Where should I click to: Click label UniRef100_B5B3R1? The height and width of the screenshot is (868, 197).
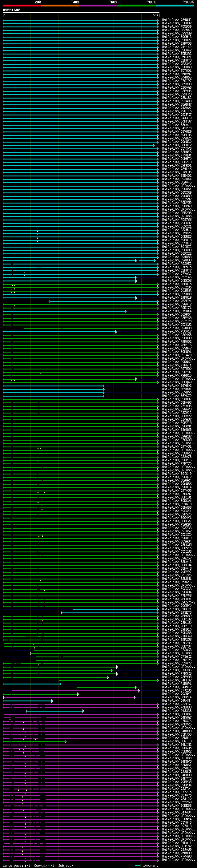(x=177, y=57)
